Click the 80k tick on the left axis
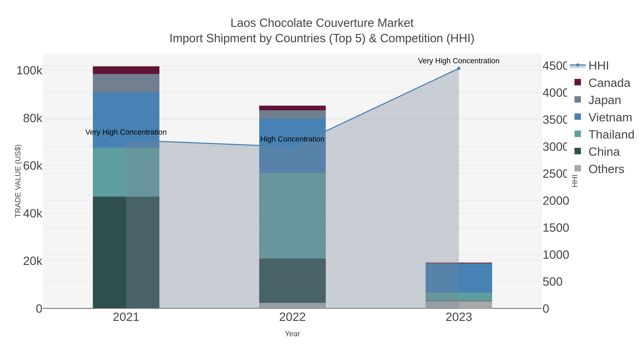Image resolution: width=644 pixels, height=362 pixels. tap(33, 118)
